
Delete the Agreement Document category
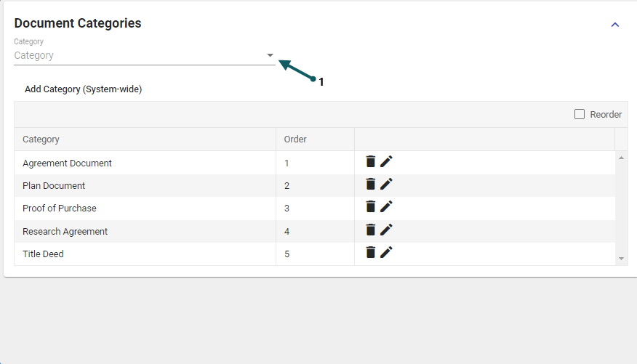pyautogui.click(x=370, y=162)
